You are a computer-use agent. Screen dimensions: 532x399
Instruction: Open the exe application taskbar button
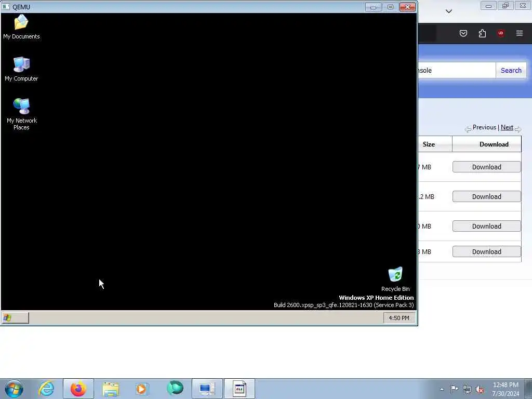(239, 389)
